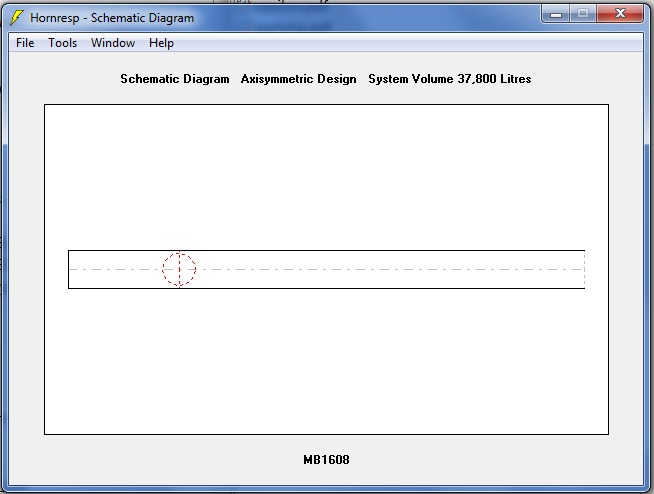Click the 'Axisymmetric Design' heading text

pyautogui.click(x=299, y=79)
